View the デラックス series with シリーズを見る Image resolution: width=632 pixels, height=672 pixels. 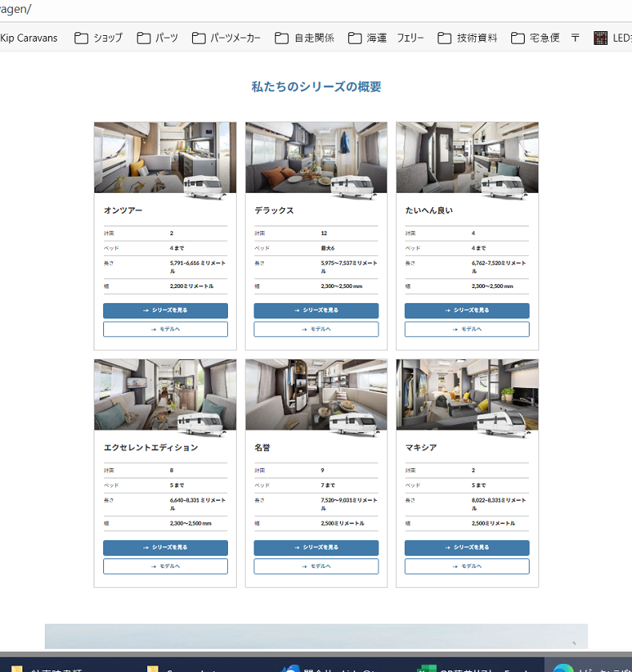pos(316,310)
